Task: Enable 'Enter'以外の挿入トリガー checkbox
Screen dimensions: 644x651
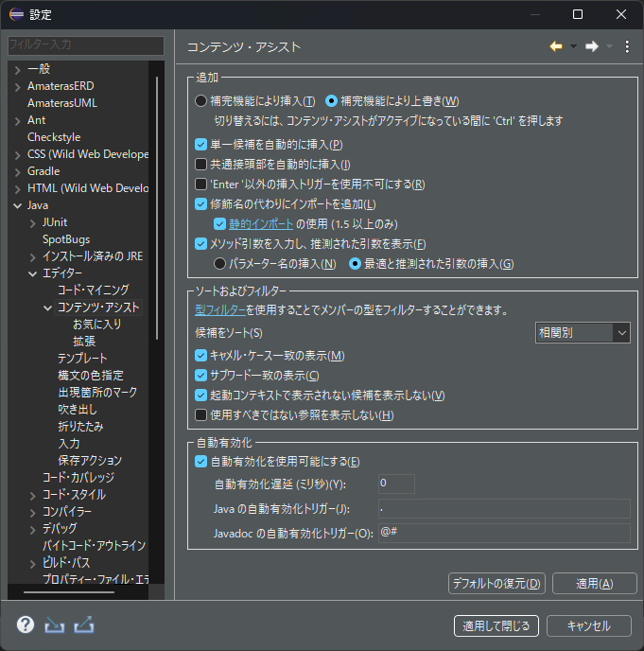Action: click(x=200, y=184)
